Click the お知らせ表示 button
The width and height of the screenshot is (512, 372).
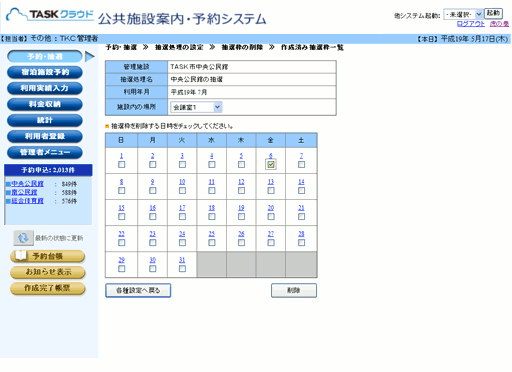click(47, 272)
